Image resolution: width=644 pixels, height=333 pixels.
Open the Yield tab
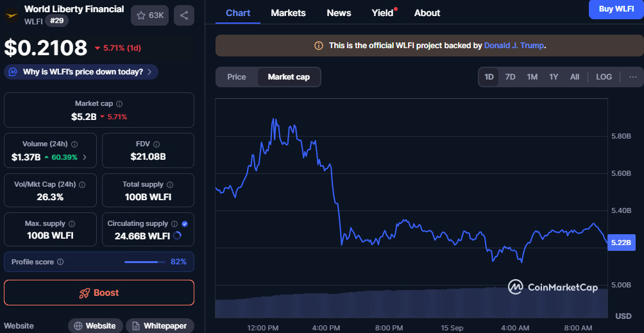pos(382,13)
